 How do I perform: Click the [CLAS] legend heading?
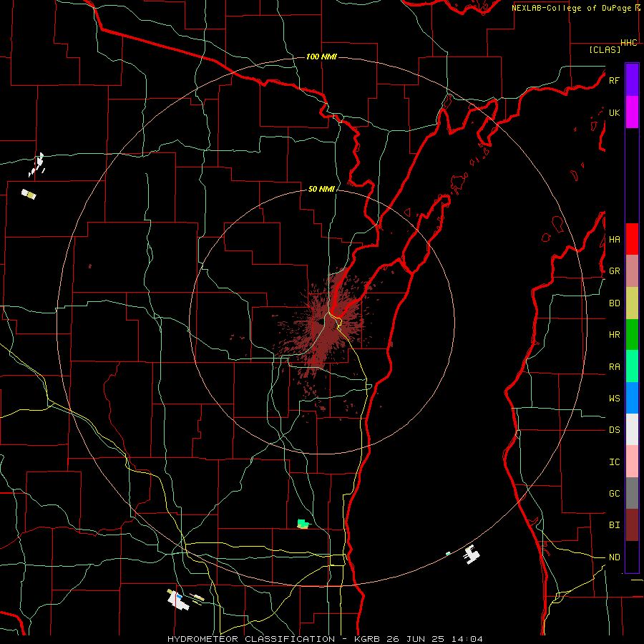click(605, 49)
